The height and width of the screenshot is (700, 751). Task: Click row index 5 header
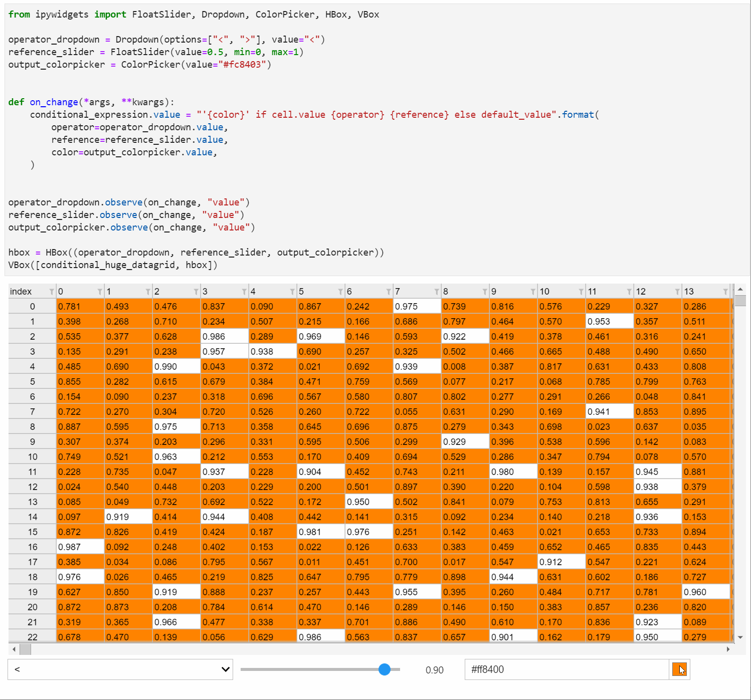click(x=33, y=381)
